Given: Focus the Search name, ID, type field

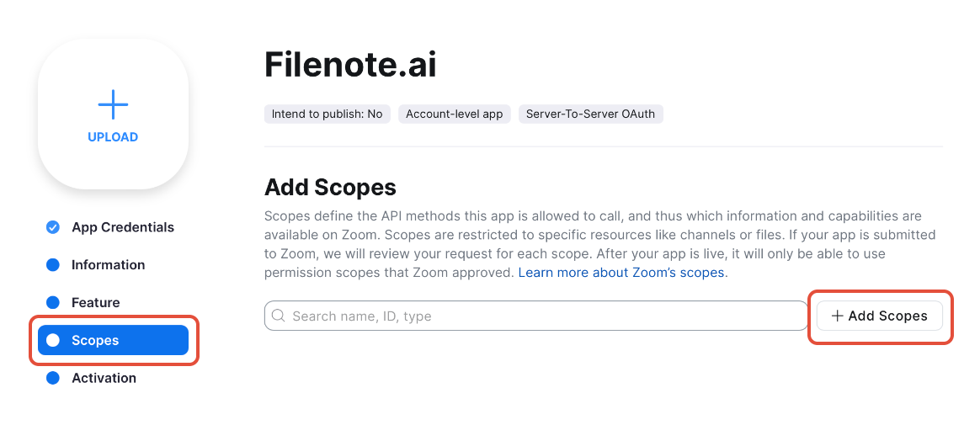Looking at the screenshot, I should click(536, 316).
